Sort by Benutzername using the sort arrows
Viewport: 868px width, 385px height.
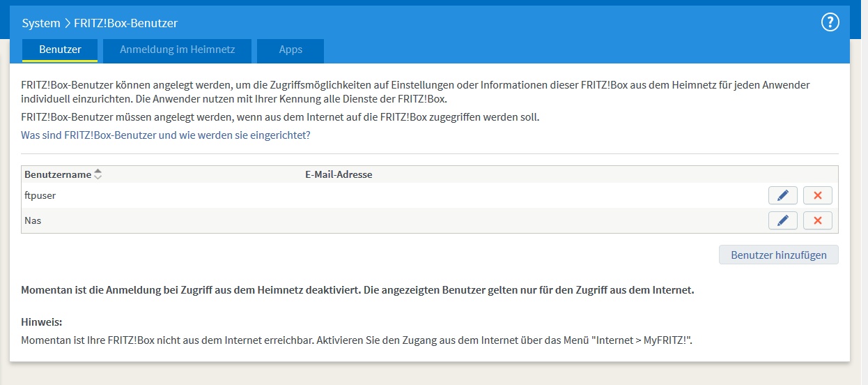(98, 174)
